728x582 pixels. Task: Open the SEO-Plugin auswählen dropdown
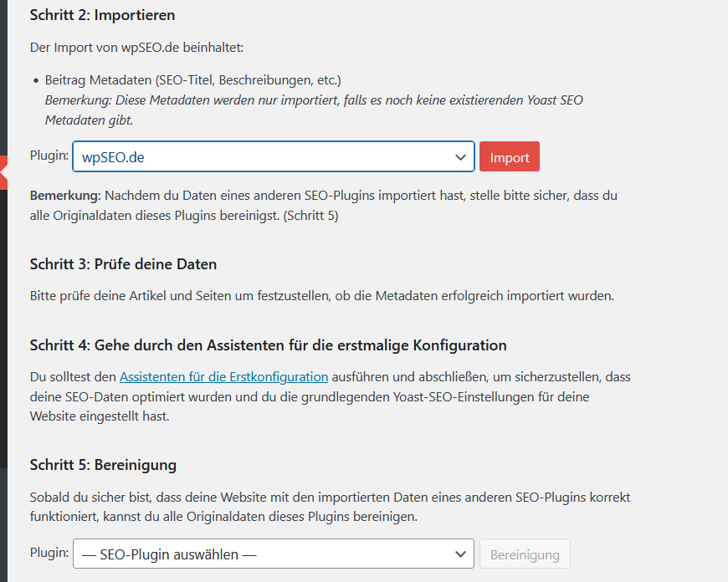coord(274,554)
